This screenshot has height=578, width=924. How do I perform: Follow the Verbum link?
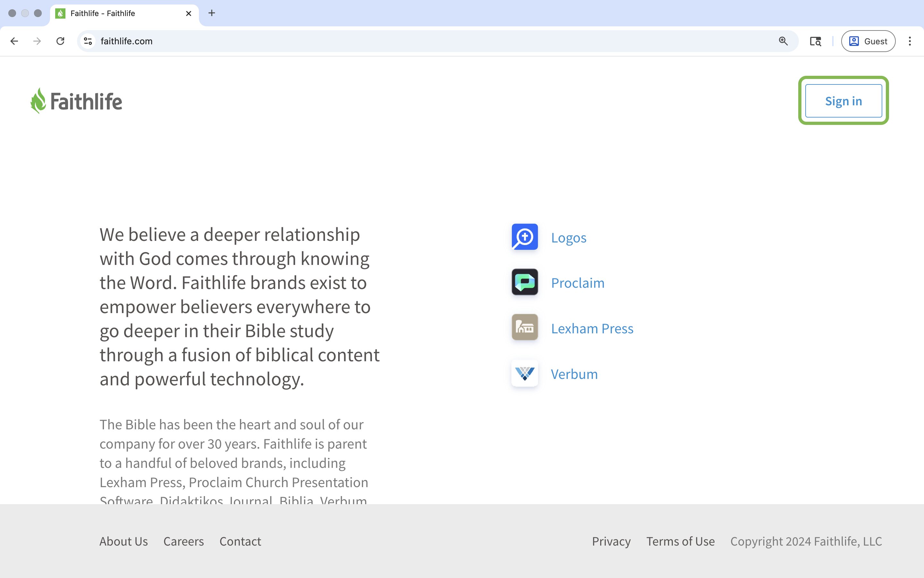574,374
